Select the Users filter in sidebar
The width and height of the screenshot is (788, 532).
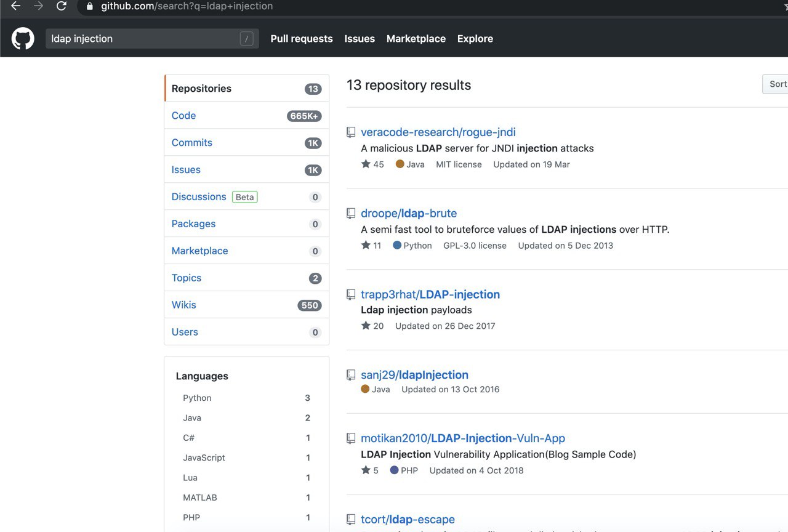click(247, 332)
